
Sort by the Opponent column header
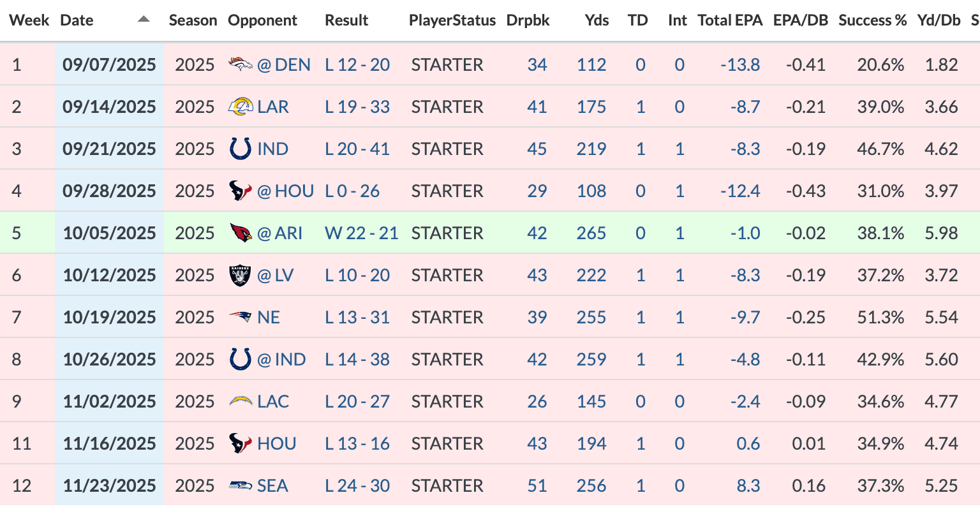[x=262, y=20]
